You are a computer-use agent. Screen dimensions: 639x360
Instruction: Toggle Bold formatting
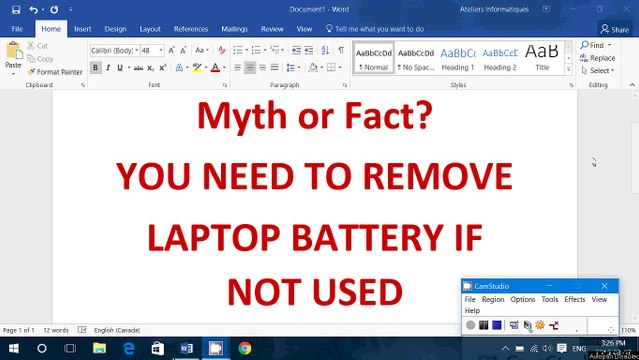[x=96, y=67]
